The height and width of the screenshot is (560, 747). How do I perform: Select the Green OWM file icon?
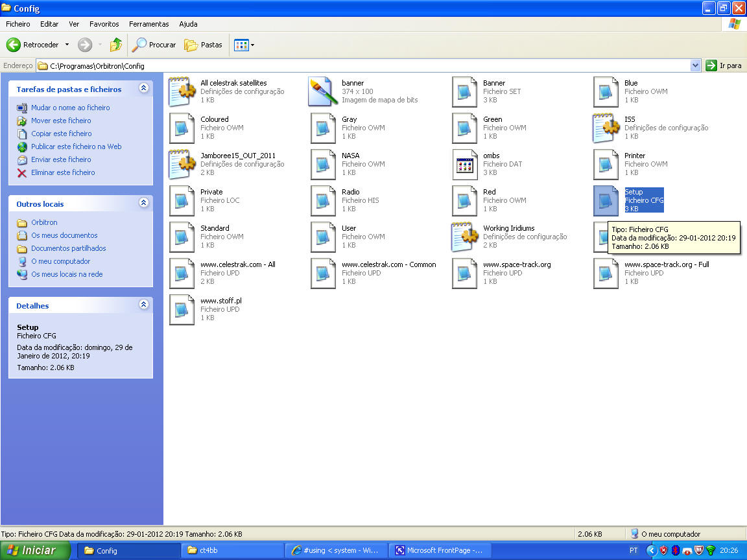[464, 128]
